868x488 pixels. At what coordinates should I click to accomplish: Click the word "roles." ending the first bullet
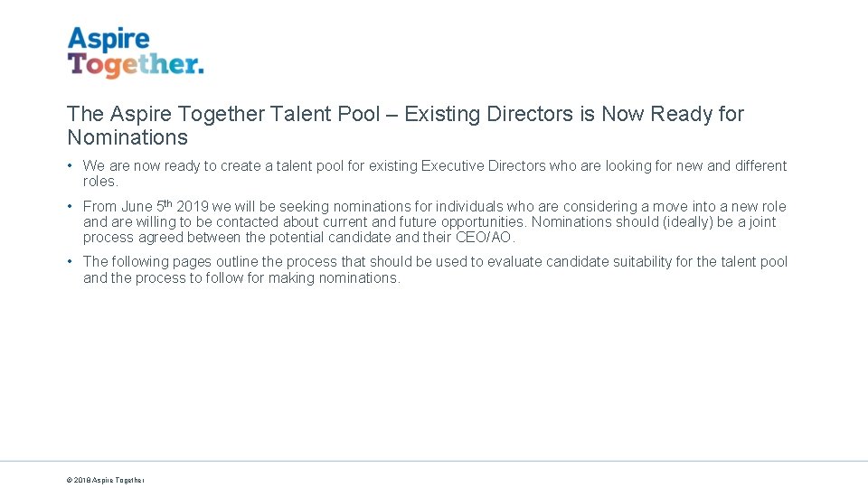coord(100,182)
